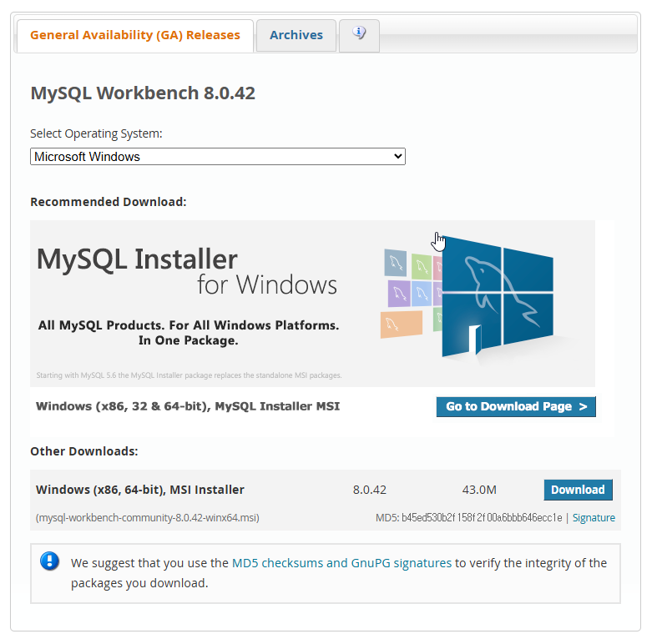Click the 43.0M file size value
This screenshot has width=657, height=644.
tap(479, 490)
